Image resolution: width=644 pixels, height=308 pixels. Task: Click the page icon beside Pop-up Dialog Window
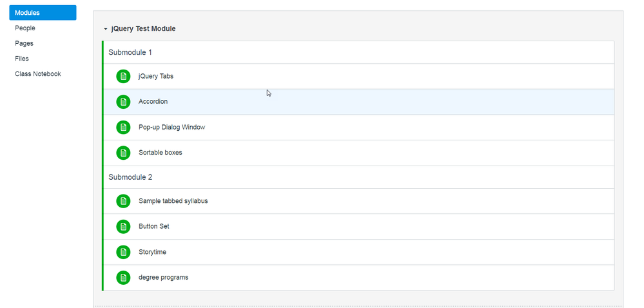tap(123, 128)
